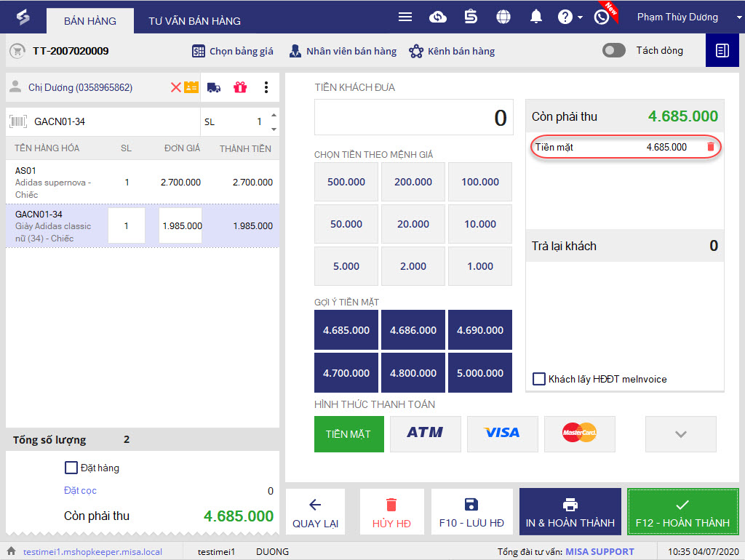This screenshot has height=560, width=745.
Task: Open the MISA SUPPORT link
Action: coord(599,551)
